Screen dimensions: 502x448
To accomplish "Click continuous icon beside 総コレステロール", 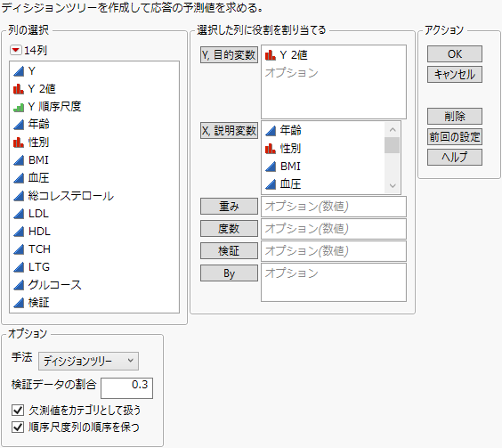I will pos(19,196).
